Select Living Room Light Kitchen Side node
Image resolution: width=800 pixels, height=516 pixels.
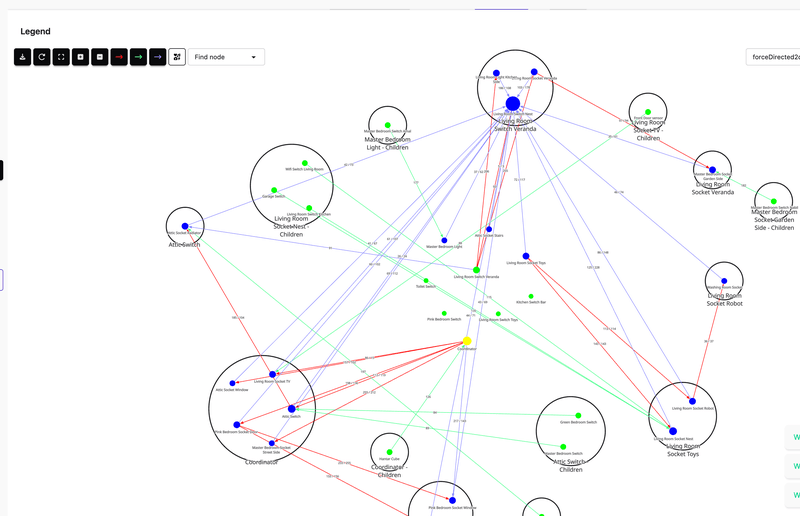[x=496, y=73]
